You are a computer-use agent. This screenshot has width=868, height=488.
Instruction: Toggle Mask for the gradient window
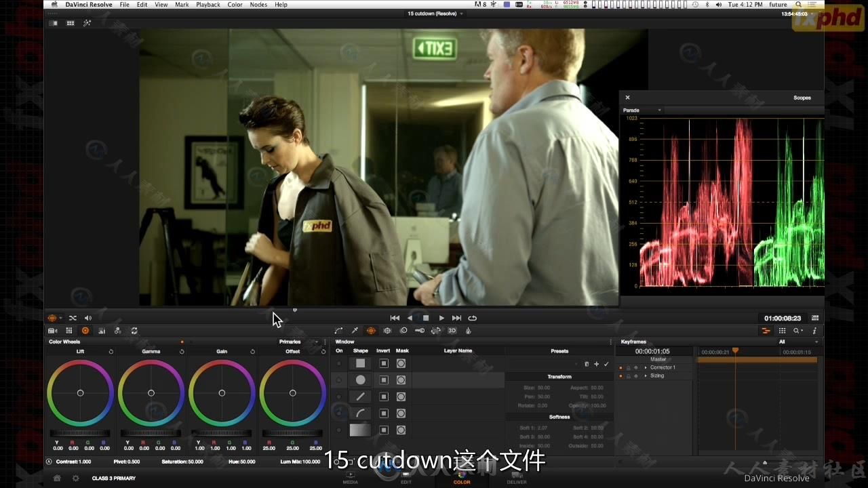(x=401, y=430)
